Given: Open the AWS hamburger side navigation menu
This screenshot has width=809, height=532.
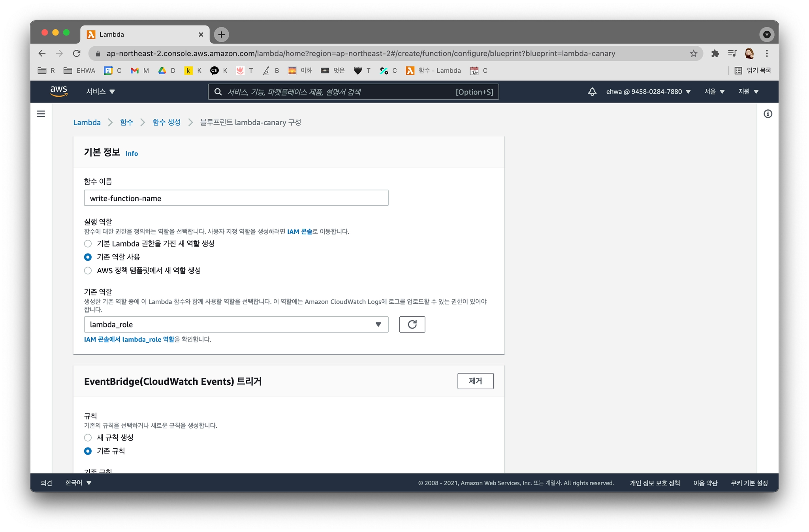Looking at the screenshot, I should (41, 114).
